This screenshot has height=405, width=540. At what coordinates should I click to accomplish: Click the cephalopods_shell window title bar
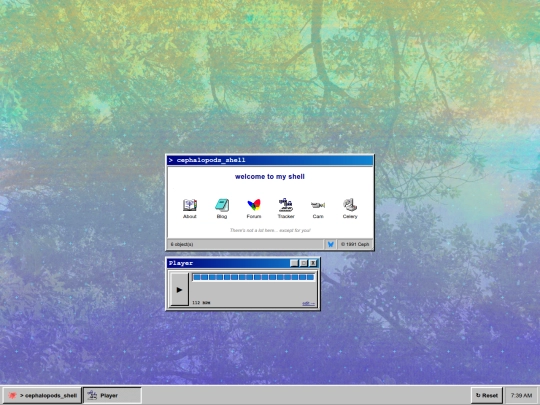click(x=270, y=160)
